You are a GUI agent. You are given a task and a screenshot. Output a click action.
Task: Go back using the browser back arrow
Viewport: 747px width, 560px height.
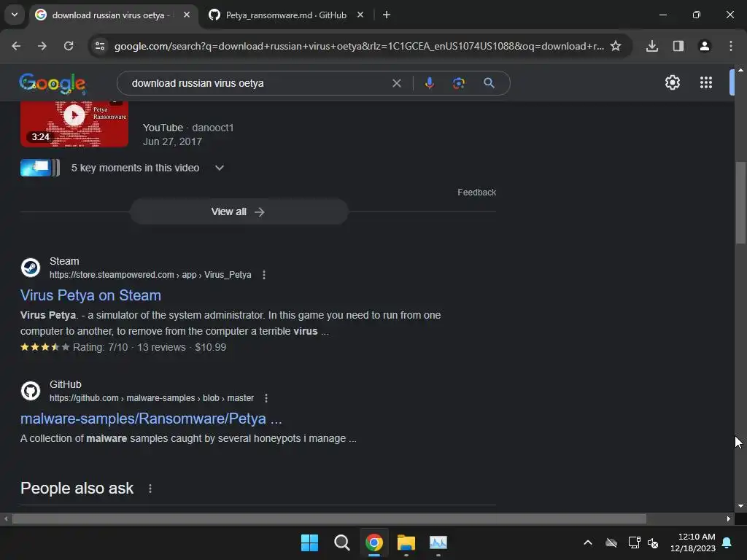[16, 46]
